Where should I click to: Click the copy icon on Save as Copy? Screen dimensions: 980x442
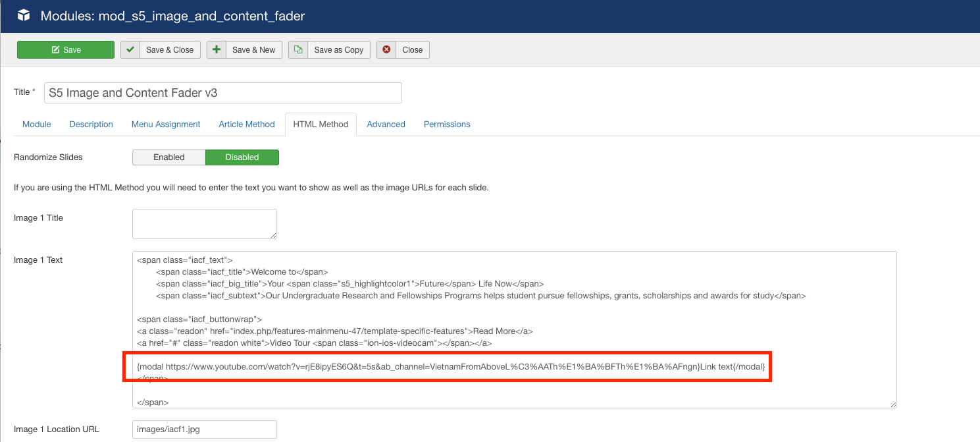click(x=298, y=50)
